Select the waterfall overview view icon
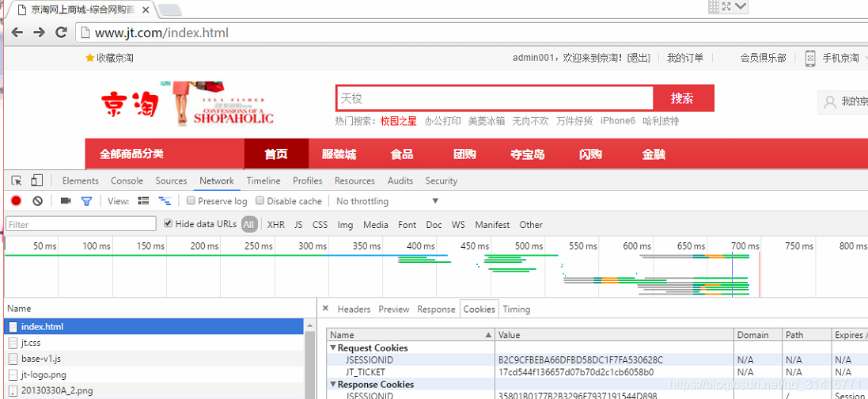This screenshot has height=399, width=868. pos(165,200)
